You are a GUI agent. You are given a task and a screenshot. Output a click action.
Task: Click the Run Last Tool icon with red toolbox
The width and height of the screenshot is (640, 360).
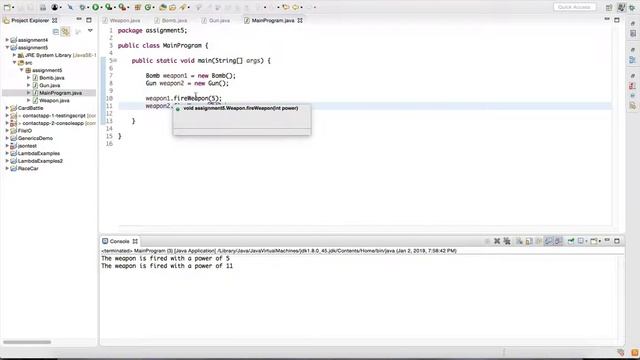(122, 7)
